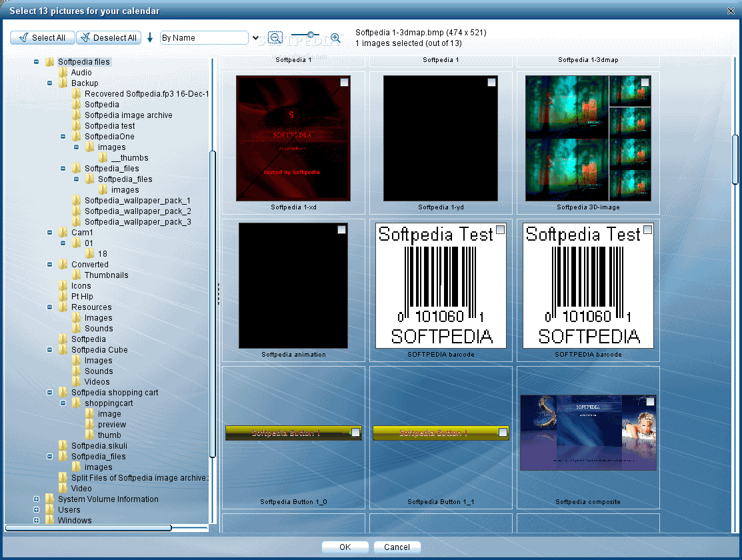Viewport: 742px width, 560px height.
Task: Click the Audio folder icon
Action: pos(63,73)
